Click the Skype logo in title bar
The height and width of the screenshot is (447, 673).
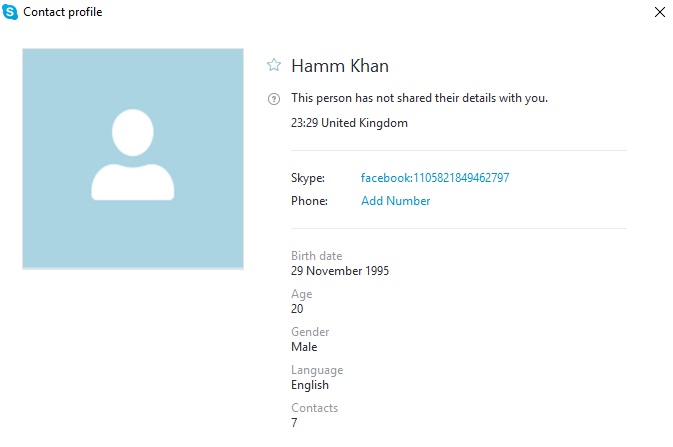pos(10,12)
